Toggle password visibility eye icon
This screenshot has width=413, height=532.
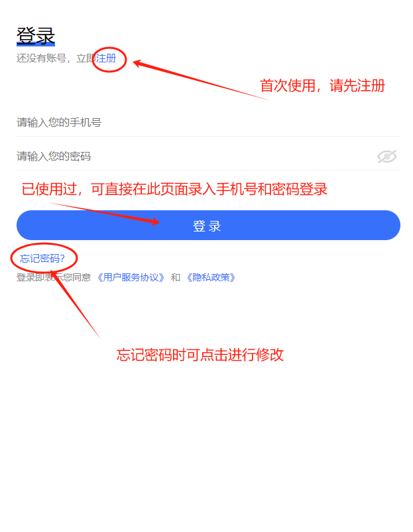point(387,157)
